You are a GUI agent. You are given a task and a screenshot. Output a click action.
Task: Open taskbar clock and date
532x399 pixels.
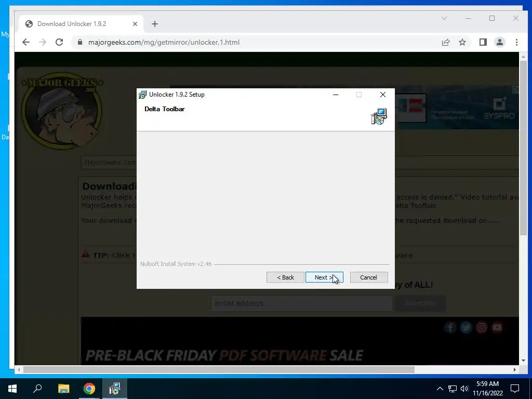(x=487, y=389)
